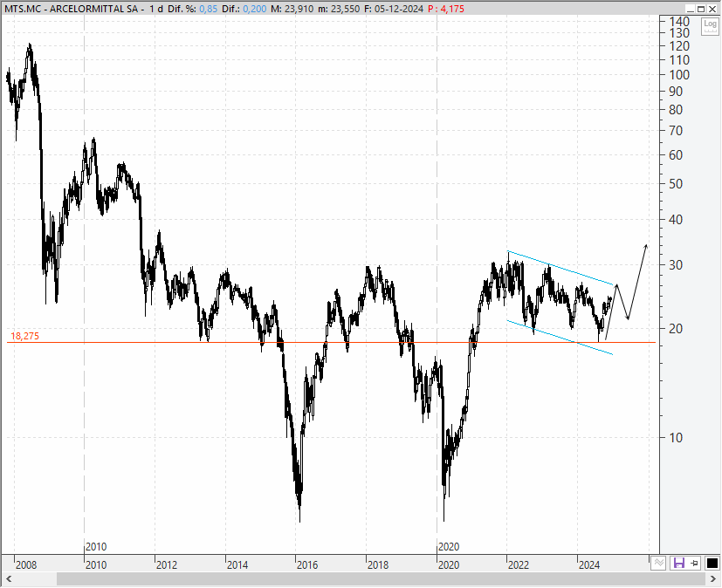Click the 2022 time axis label

coord(519,565)
